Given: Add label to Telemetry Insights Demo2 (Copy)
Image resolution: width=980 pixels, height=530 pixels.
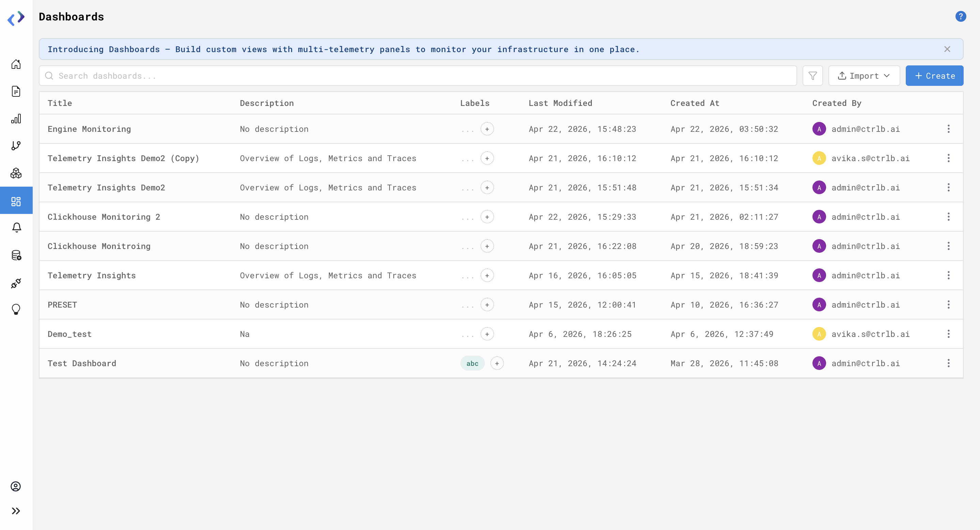Looking at the screenshot, I should pos(487,158).
